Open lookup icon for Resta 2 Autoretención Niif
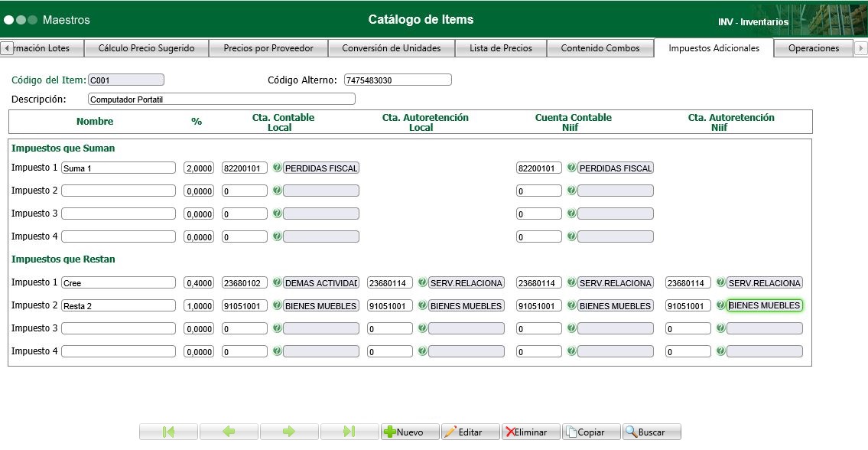The height and width of the screenshot is (450, 868). click(x=720, y=305)
